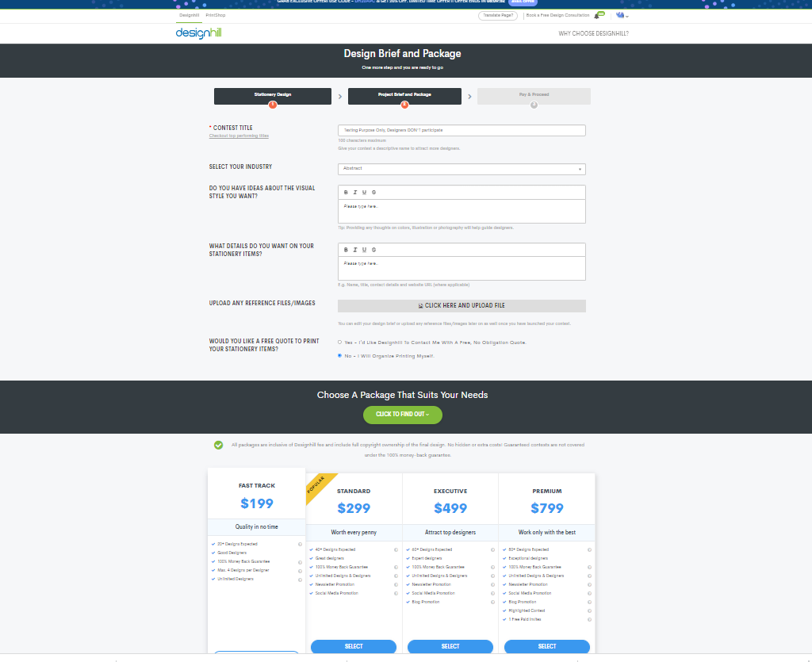Click info icon for Premium 1 Free Paid Invites
Viewport: 812px width, 662px height.
589,619
